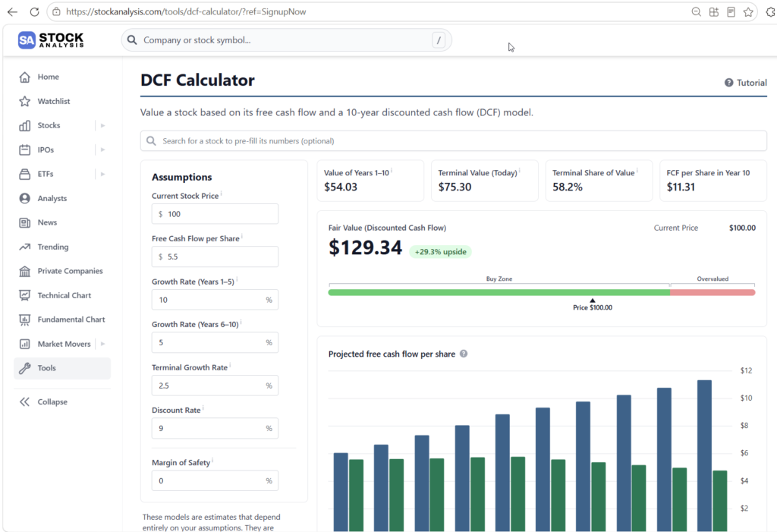777x532 pixels.
Task: Click the zoom out magnifier in address bar
Action: pyautogui.click(x=697, y=12)
